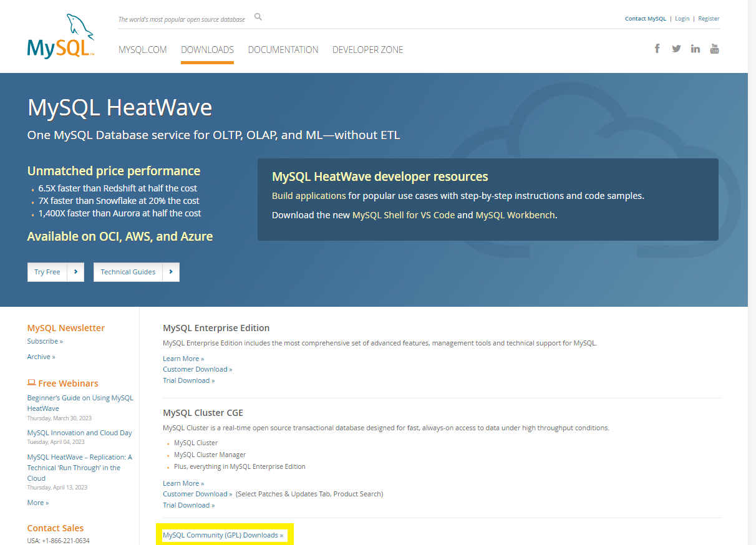
Task: Click the More webinars link
Action: point(38,503)
